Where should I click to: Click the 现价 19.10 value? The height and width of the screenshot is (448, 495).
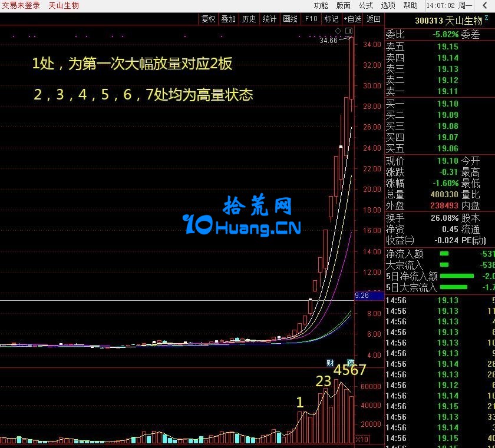coord(448,161)
